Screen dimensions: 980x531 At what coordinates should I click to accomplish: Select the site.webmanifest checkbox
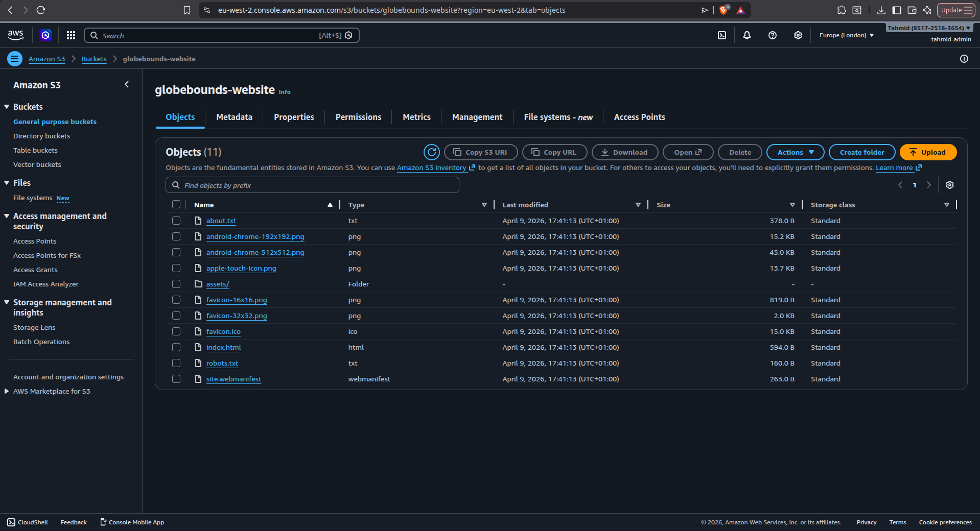[x=176, y=379]
